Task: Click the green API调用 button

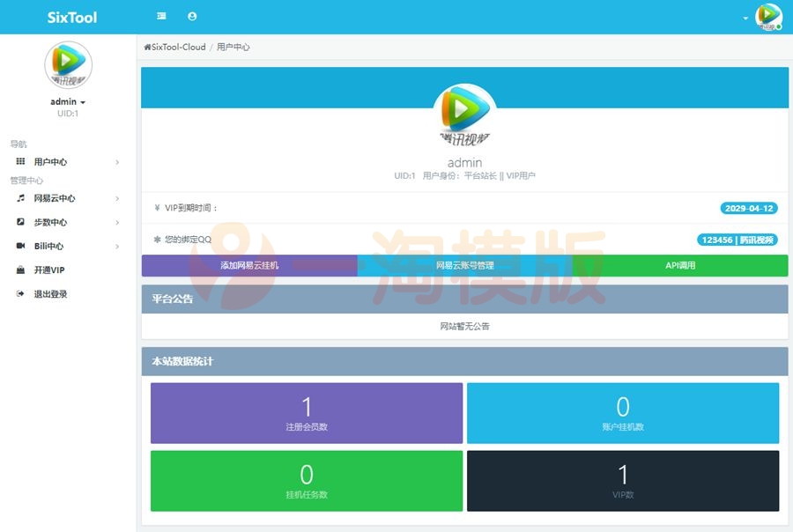Action: pyautogui.click(x=683, y=265)
